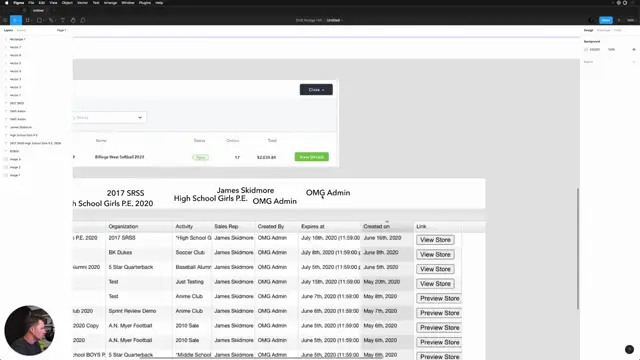
Task: Select the Untitled file tab
Action: click(x=38, y=11)
